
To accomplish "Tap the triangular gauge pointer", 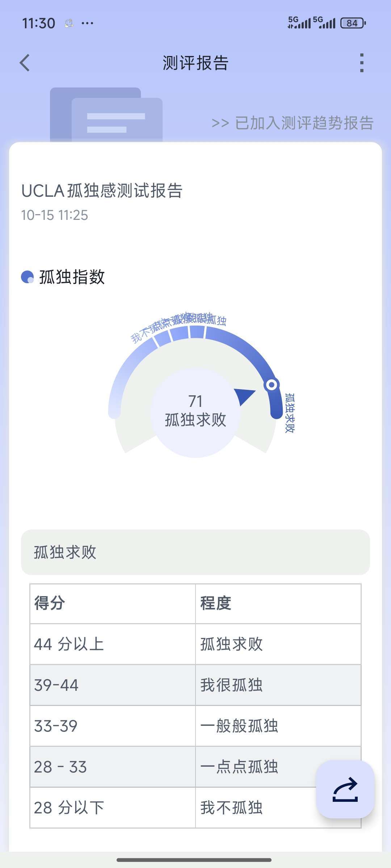I will click(244, 396).
